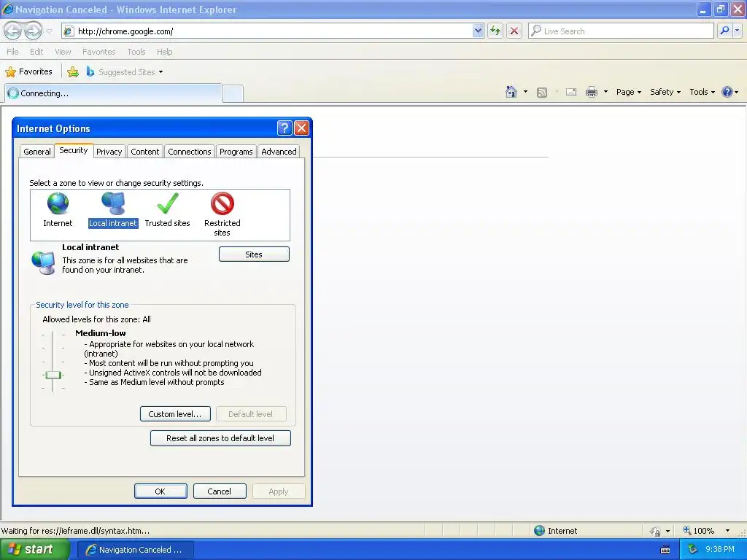747x560 pixels.
Task: Click the Internet zone status bar indicator
Action: pyautogui.click(x=555, y=531)
